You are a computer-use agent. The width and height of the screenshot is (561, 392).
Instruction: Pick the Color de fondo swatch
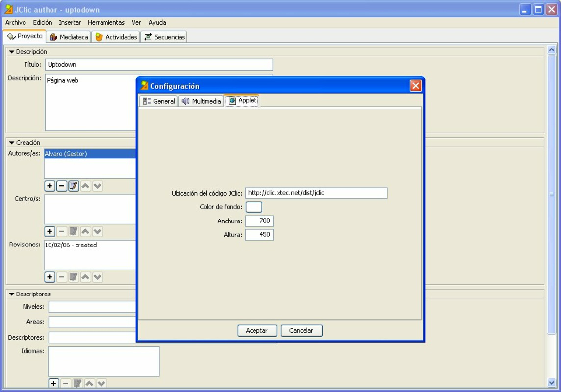point(254,207)
